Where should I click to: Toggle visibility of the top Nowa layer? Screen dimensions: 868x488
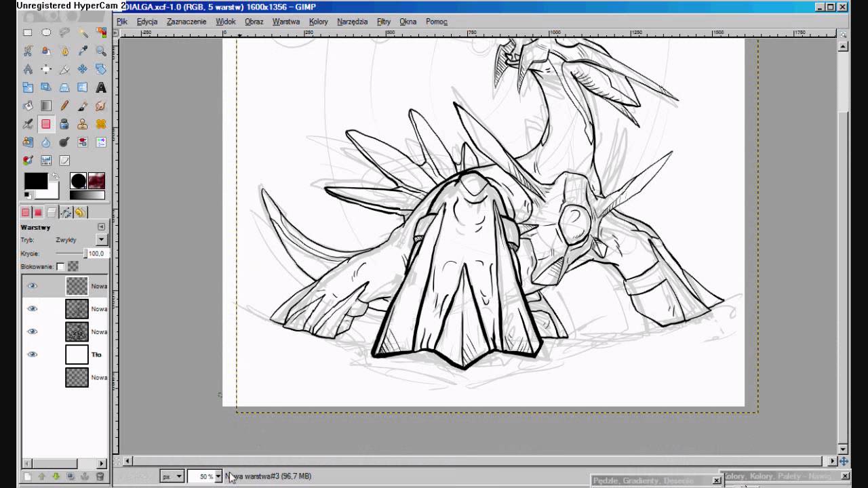point(32,286)
